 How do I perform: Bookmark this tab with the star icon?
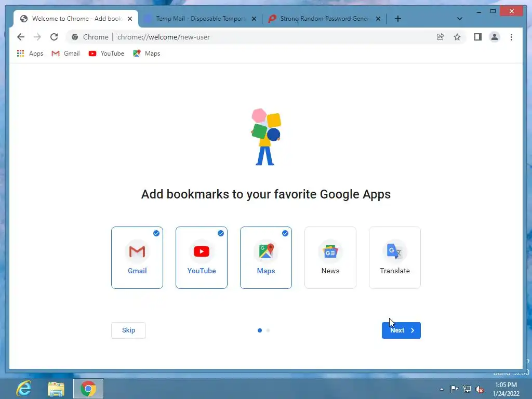click(x=457, y=37)
